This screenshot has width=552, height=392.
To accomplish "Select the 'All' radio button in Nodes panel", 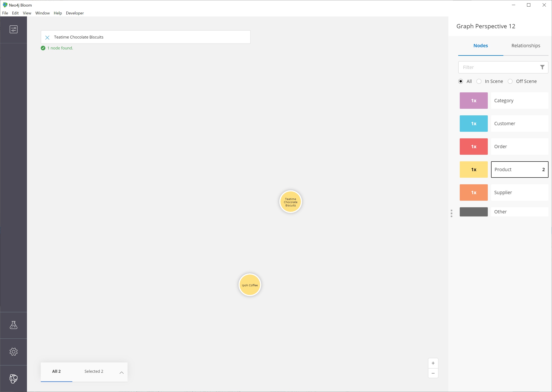I will tap(461, 81).
